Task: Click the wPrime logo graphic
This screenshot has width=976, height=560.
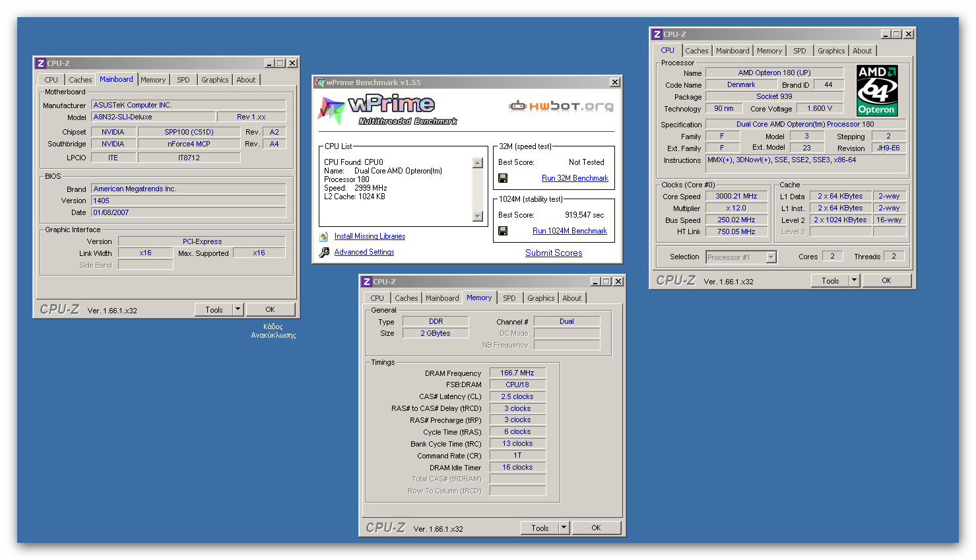Action: point(388,109)
